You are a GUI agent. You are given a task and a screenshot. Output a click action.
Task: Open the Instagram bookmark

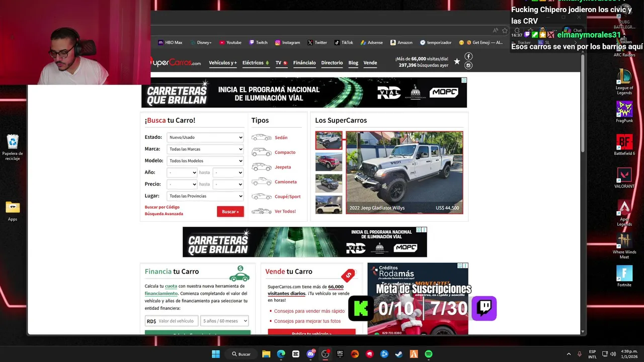click(x=287, y=43)
